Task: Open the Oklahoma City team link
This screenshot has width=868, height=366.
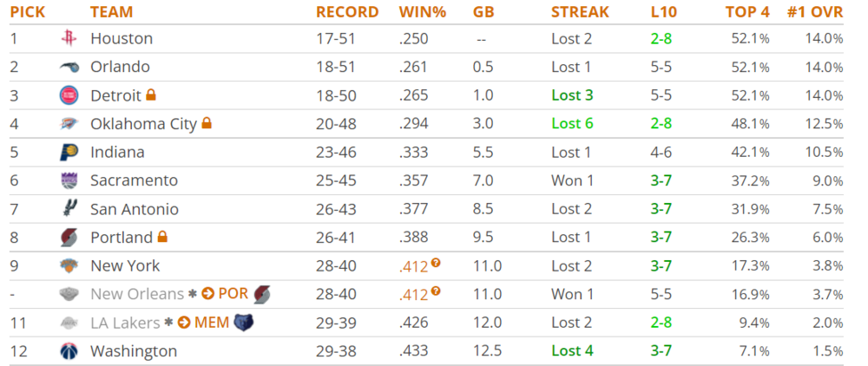Action: (143, 124)
